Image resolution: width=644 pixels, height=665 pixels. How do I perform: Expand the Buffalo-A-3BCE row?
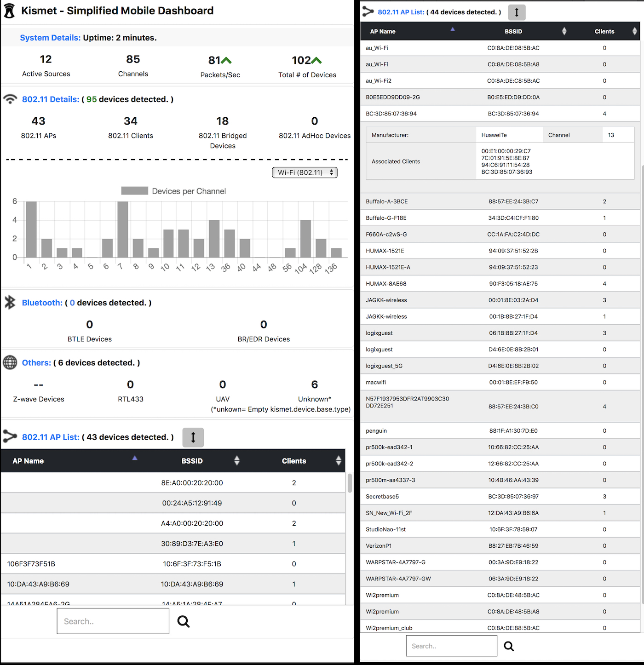click(500, 201)
